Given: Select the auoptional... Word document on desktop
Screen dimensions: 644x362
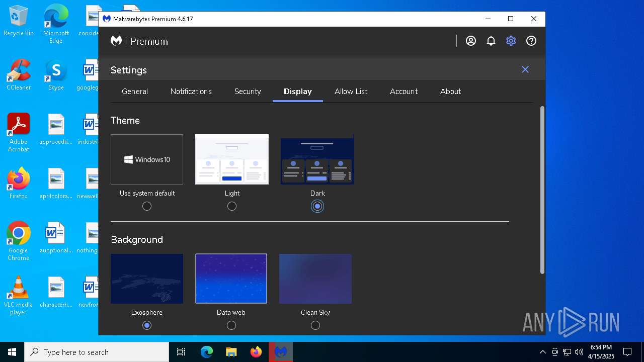Looking at the screenshot, I should pyautogui.click(x=56, y=238).
